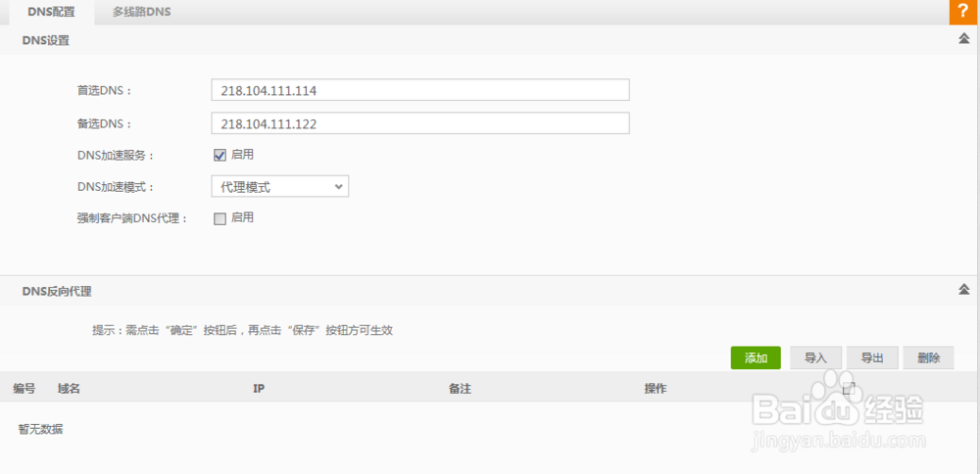Click the 备选DNS： label

click(105, 123)
